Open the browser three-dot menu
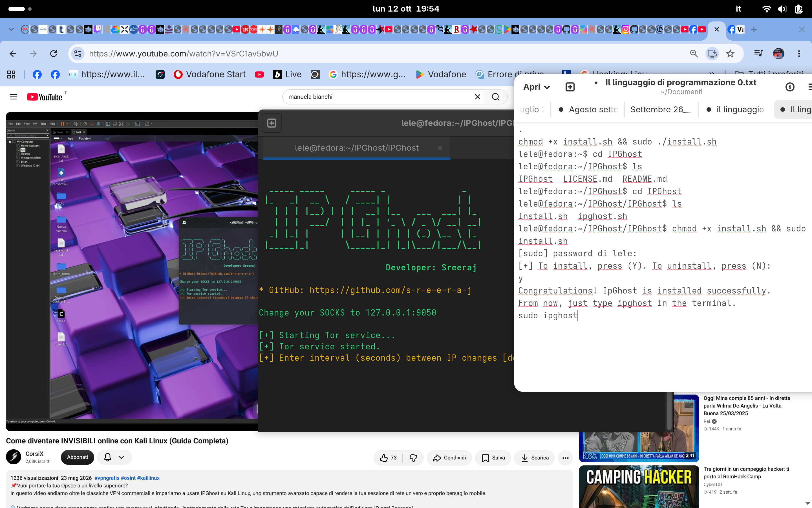This screenshot has width=812, height=508. 799,54
